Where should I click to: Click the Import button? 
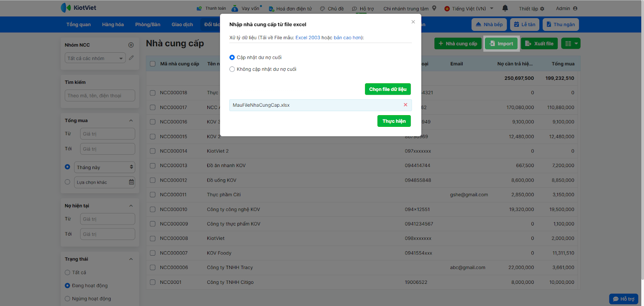click(501, 43)
